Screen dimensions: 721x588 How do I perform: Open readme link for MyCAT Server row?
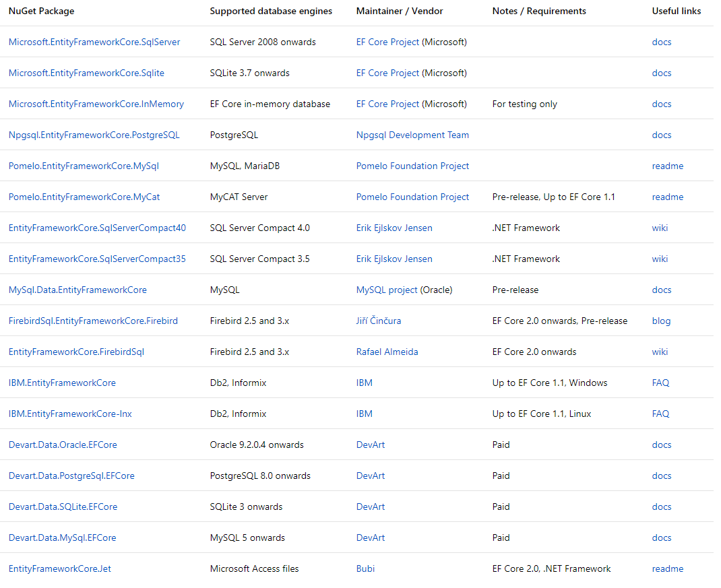pyautogui.click(x=668, y=197)
